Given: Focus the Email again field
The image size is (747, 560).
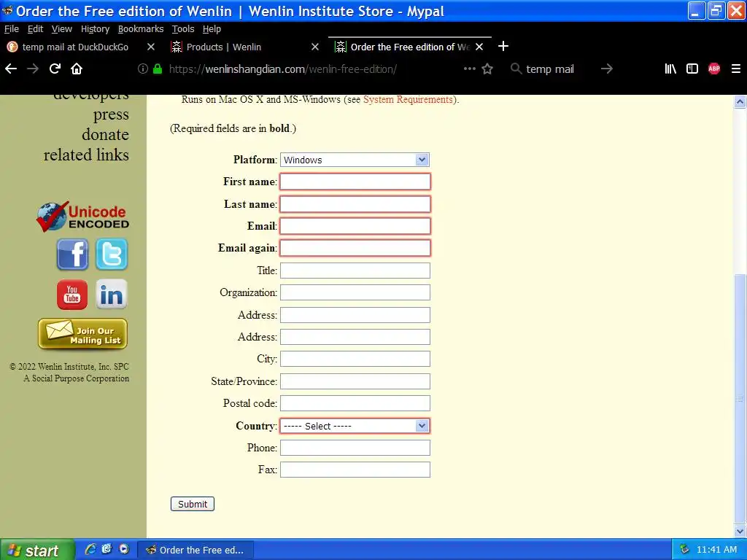Looking at the screenshot, I should (x=355, y=248).
